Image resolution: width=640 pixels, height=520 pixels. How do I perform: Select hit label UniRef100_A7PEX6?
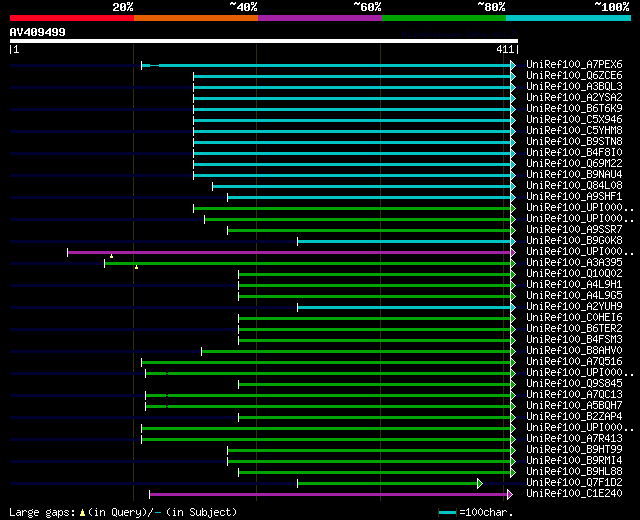574,64
